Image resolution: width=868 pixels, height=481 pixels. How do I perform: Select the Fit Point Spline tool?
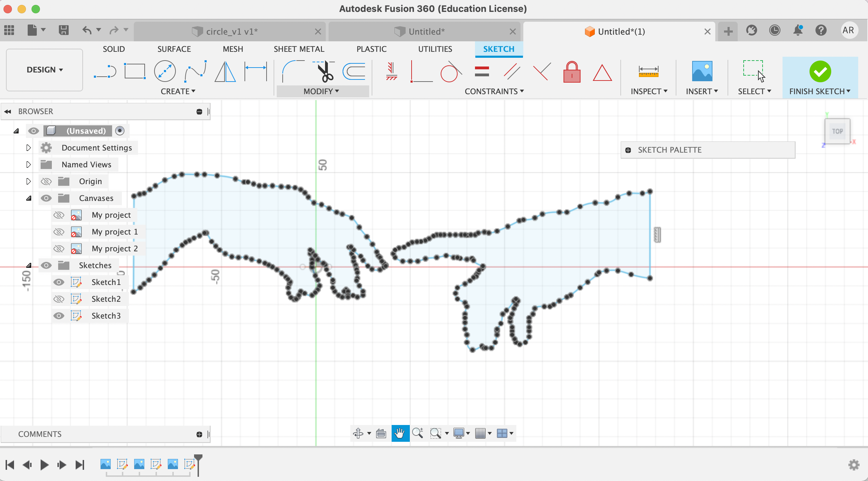(x=195, y=71)
